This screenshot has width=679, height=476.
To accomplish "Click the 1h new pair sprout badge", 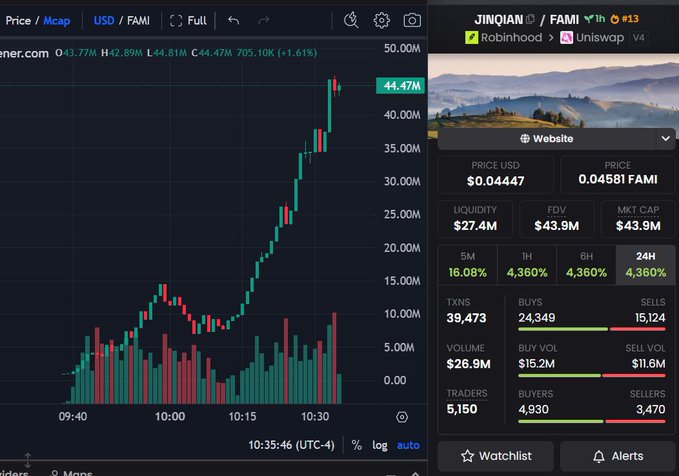I will click(x=594, y=19).
